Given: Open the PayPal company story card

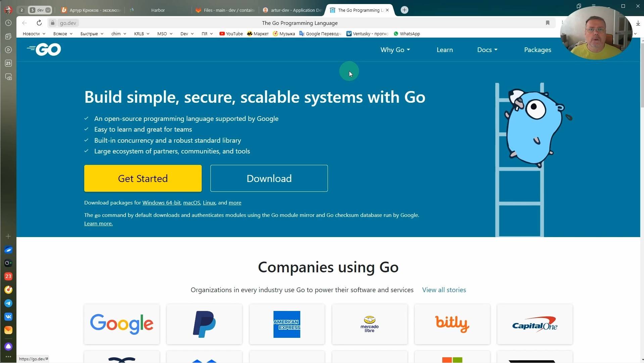Looking at the screenshot, I should click(204, 324).
